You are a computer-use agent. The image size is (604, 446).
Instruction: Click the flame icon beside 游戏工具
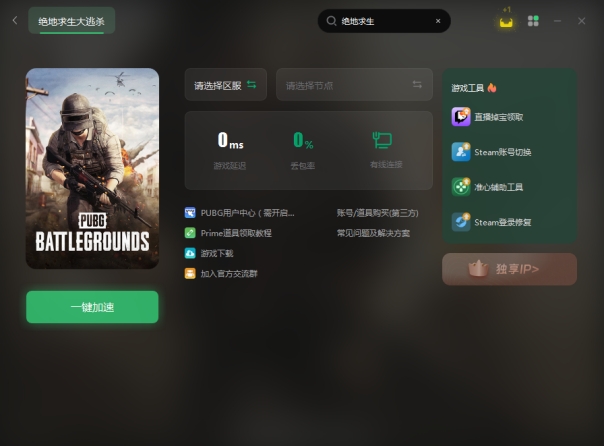[492, 88]
